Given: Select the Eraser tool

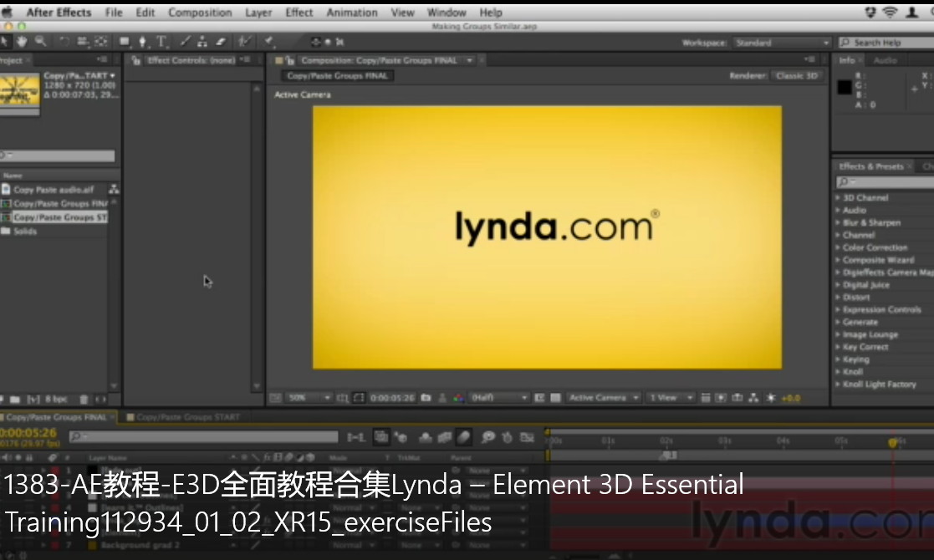Looking at the screenshot, I should point(221,42).
